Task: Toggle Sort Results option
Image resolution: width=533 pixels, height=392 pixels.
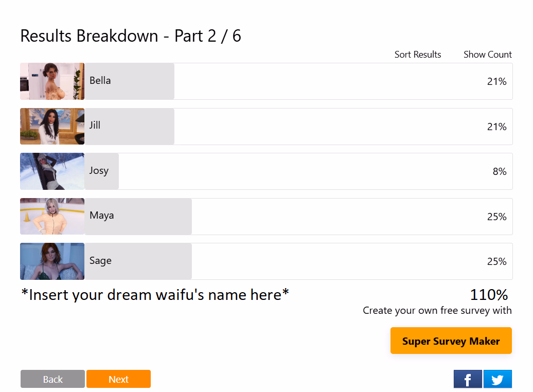Action: (418, 55)
